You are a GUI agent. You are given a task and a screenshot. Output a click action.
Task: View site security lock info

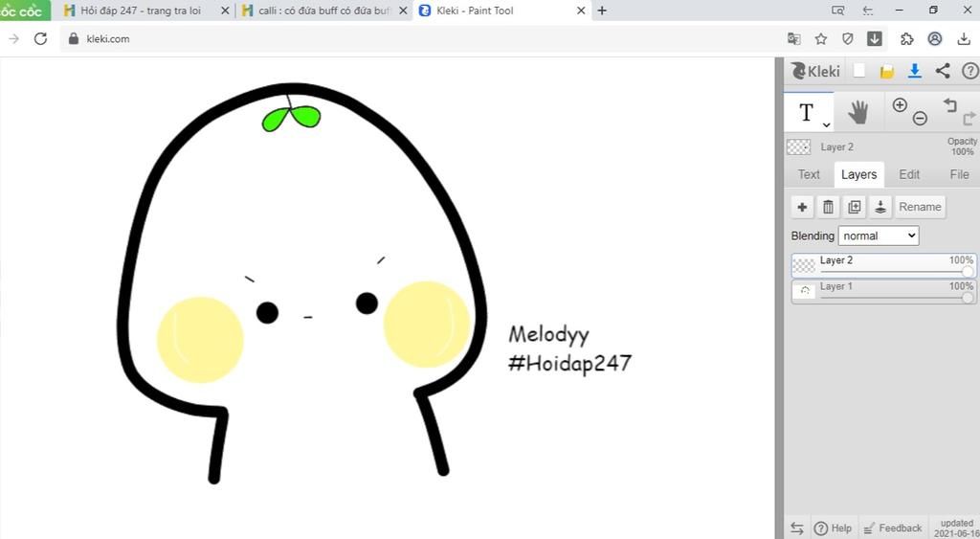point(74,38)
